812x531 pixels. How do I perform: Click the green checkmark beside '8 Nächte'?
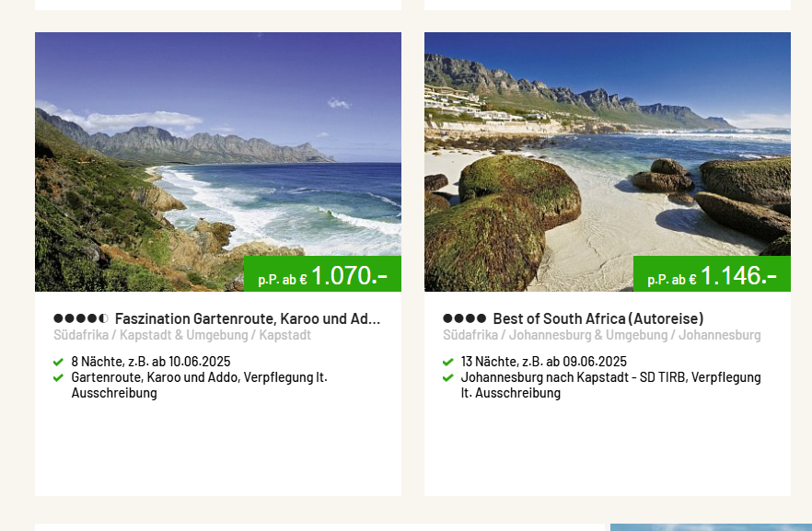point(59,362)
